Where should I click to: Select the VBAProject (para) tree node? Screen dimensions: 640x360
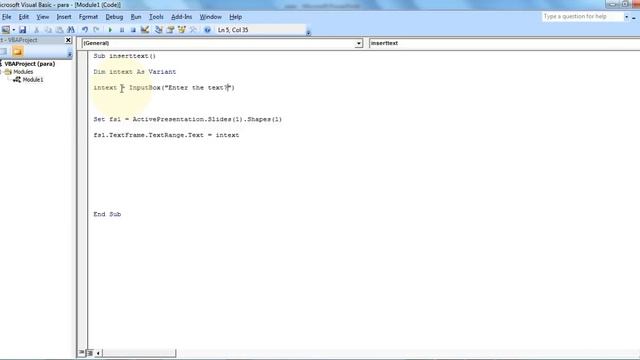(x=29, y=64)
